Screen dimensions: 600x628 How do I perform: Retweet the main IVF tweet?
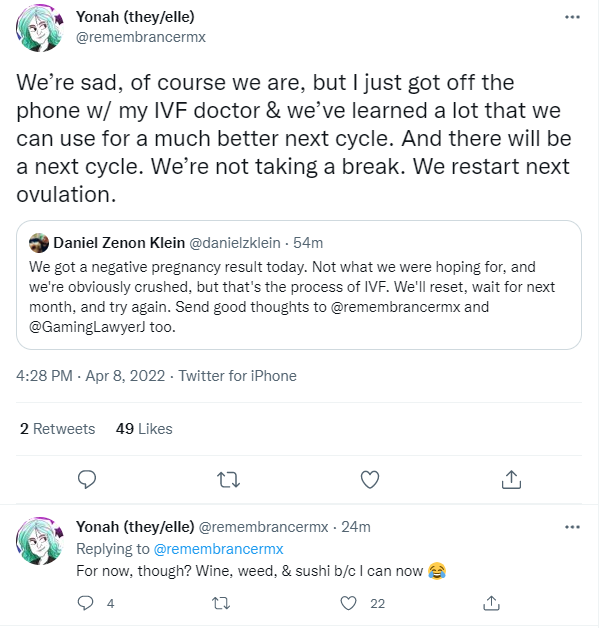point(228,479)
